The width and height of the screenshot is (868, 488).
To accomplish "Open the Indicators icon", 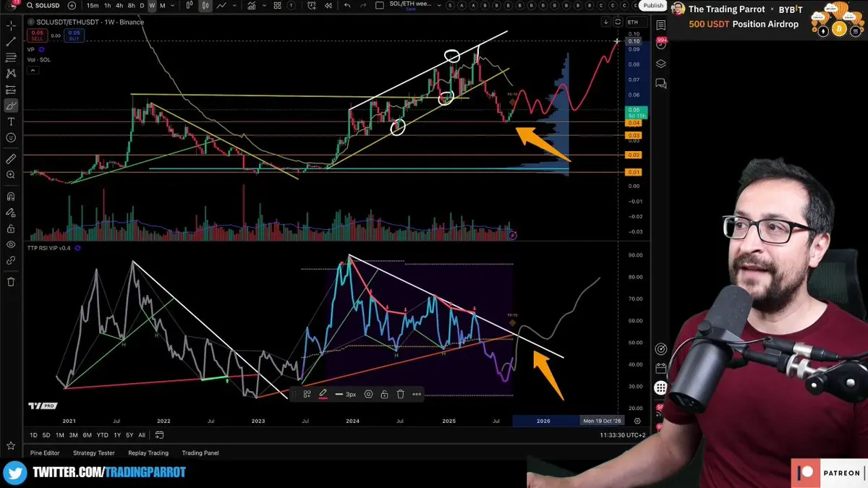I will coord(251,6).
